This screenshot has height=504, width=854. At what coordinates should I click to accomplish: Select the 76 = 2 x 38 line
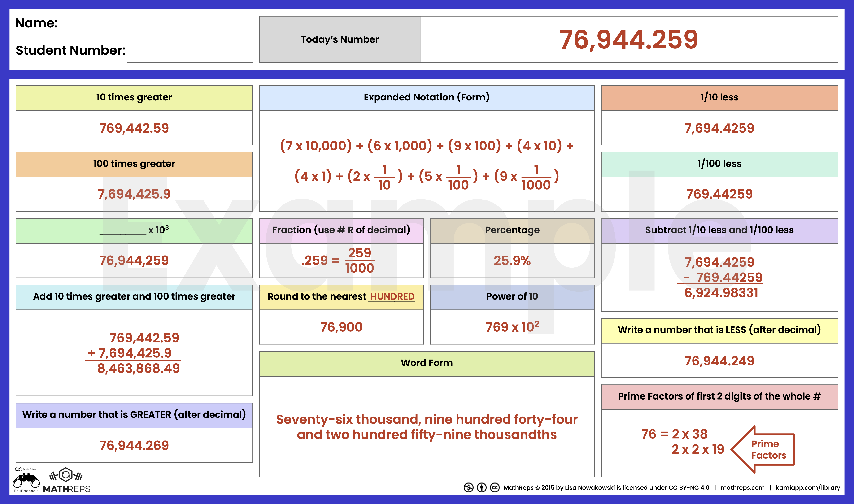click(x=674, y=434)
